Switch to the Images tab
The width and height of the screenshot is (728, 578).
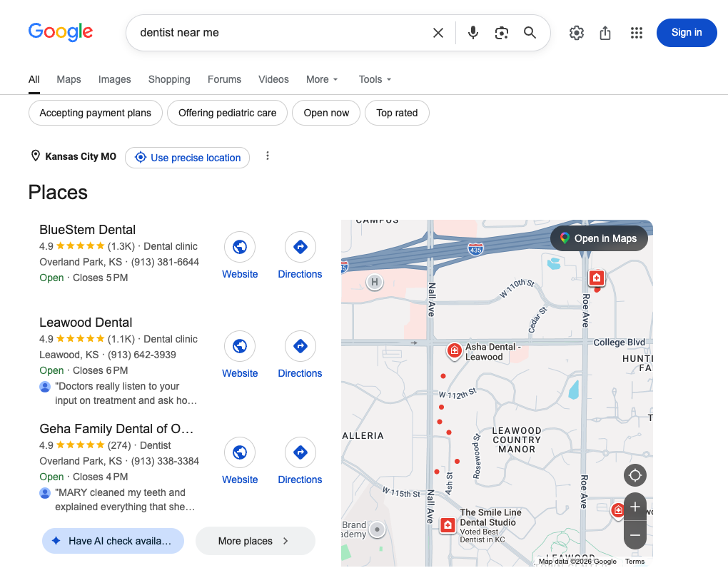pos(115,79)
